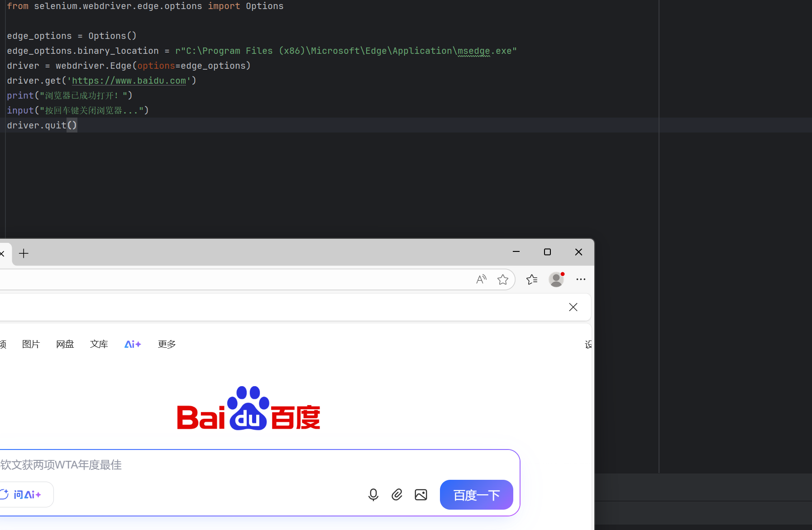
Task: Open the AI+ link in Baidu navigation
Action: [133, 344]
